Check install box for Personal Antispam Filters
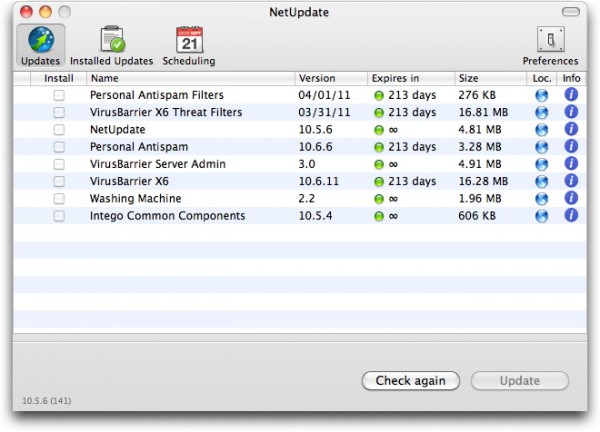Image resolution: width=600 pixels, height=432 pixels. pos(59,95)
